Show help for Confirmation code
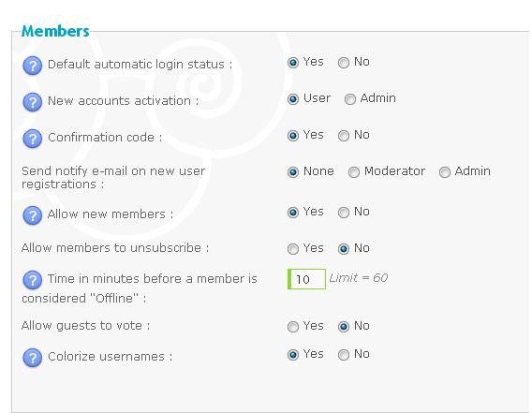This screenshot has height=413, width=532. tap(32, 139)
